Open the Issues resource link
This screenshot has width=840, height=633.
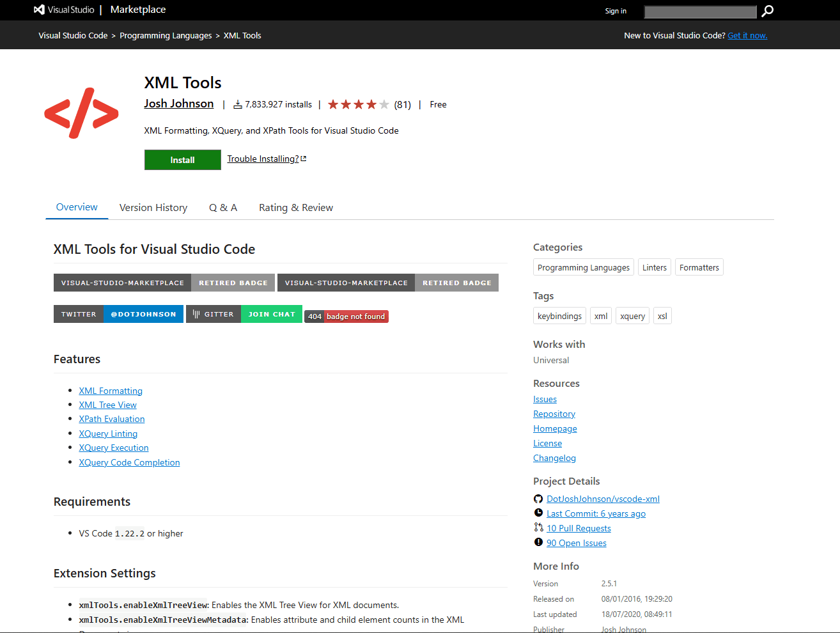(545, 399)
